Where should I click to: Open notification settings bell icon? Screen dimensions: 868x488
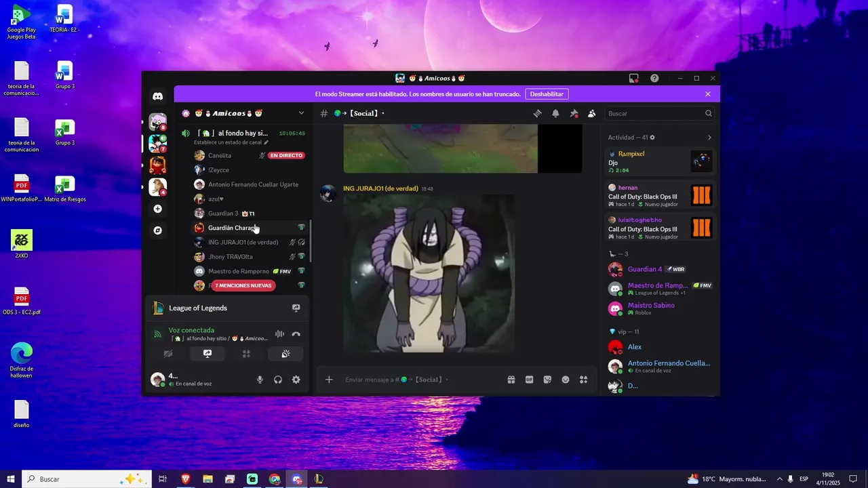(555, 113)
